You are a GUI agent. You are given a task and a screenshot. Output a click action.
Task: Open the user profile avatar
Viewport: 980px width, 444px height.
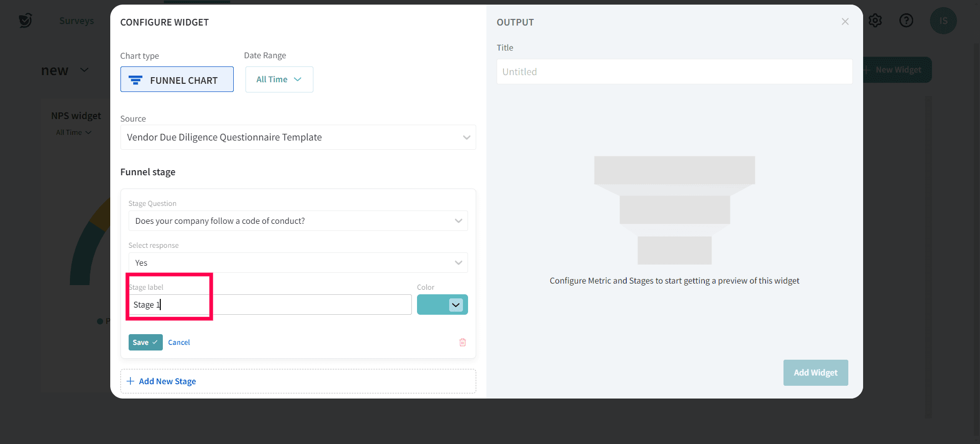click(x=943, y=21)
